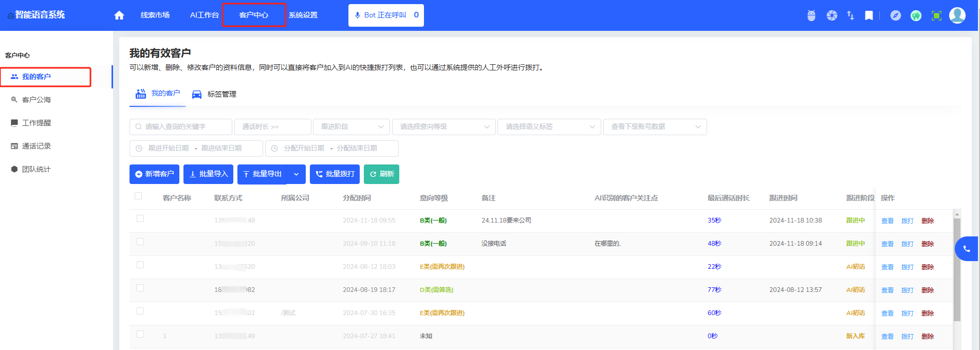Screen dimensions: 980x350
Task: Open the 请选择意向等级 dropdown
Action: (443, 127)
